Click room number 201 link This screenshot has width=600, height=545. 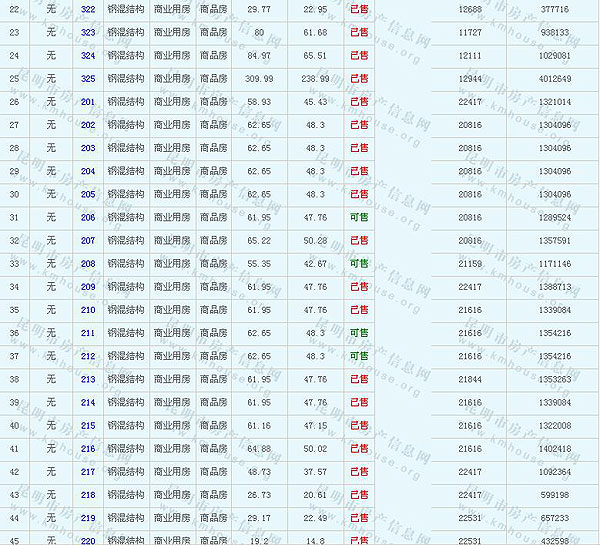pyautogui.click(x=88, y=101)
